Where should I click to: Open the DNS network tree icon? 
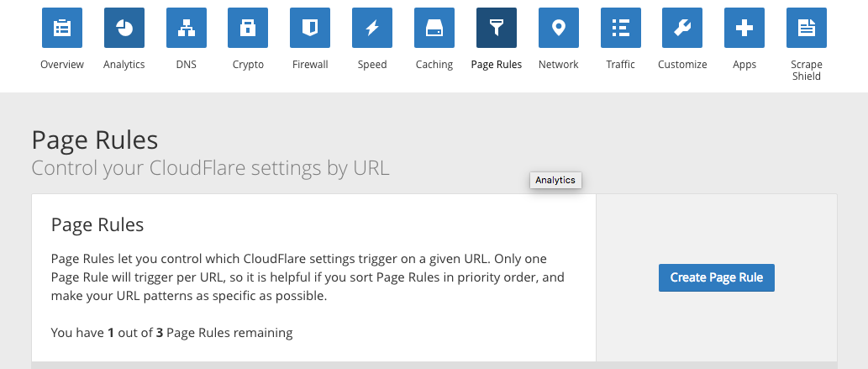click(x=186, y=28)
